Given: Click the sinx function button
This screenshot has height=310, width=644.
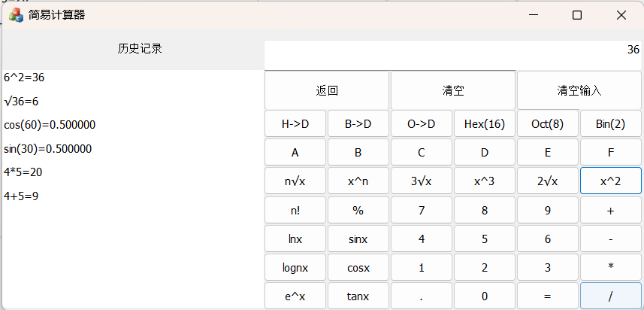Looking at the screenshot, I should click(358, 239).
